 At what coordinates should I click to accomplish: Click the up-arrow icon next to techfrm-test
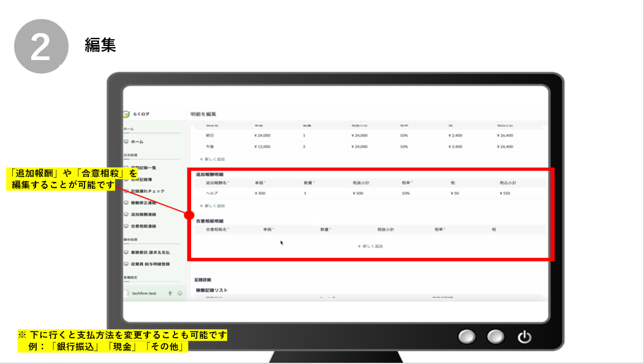tap(170, 294)
